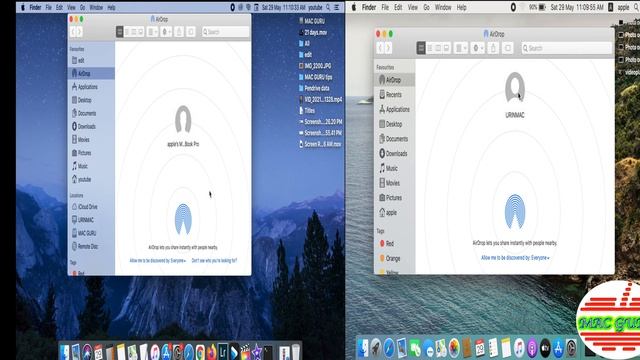Open the Edit menu on the right Mac
Viewport: 640px width, 360px height.
click(x=398, y=7)
